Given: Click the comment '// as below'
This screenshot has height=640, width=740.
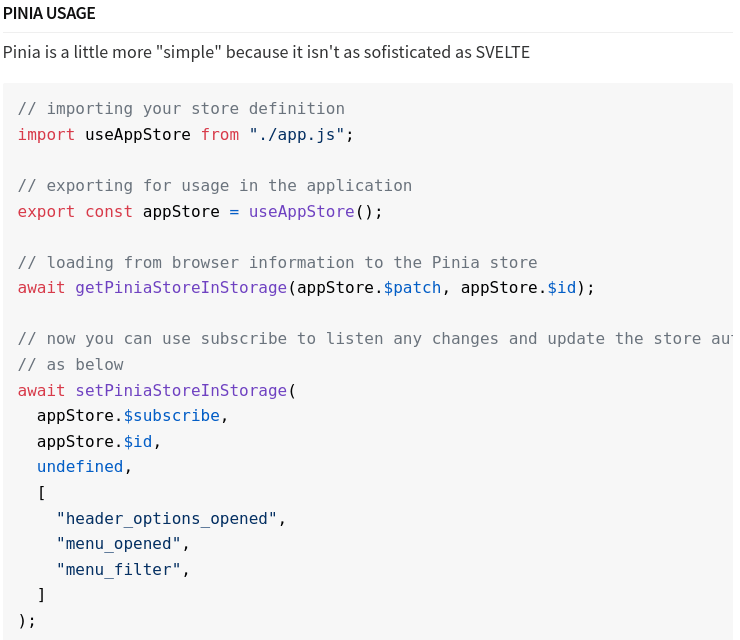Looking at the screenshot, I should pos(71,365).
